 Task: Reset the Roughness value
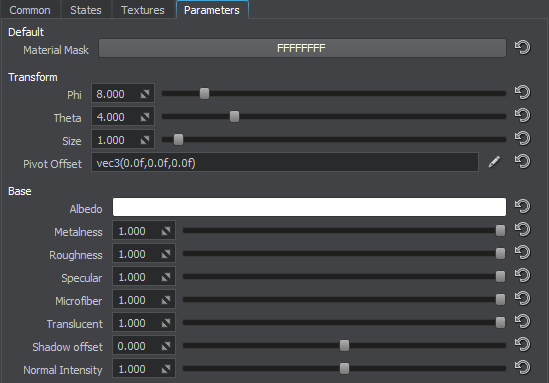522,253
